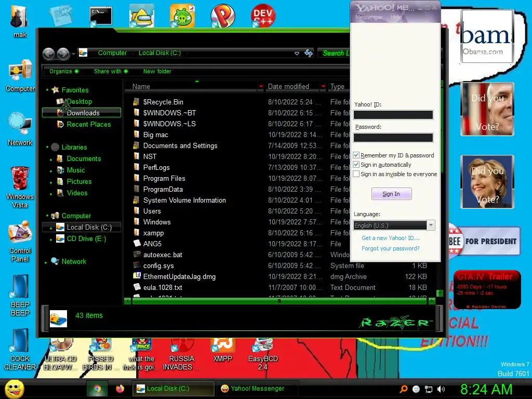Open the recent pages dropdown beside Forward
This screenshot has height=399, width=532.
[73, 54]
